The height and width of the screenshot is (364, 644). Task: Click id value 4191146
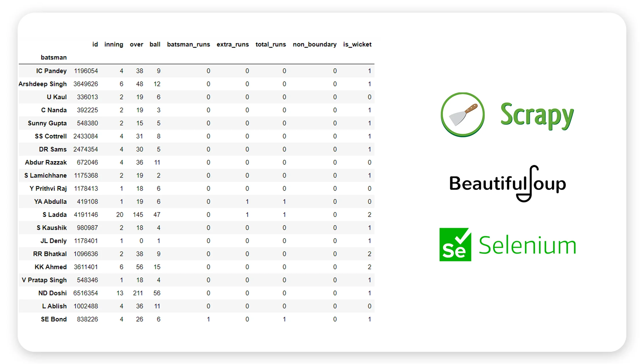[86, 215]
